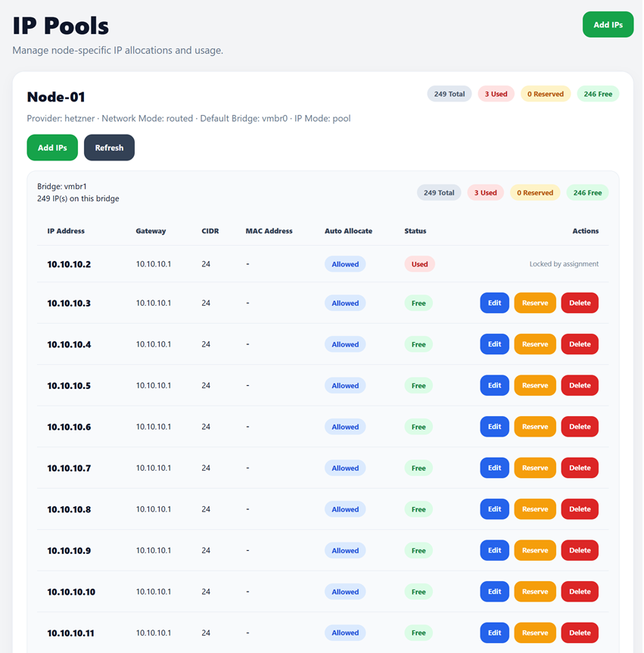Screen dimensions: 644x653
Task: Click the Node-01 '246 Free' badge
Action: pyautogui.click(x=598, y=94)
